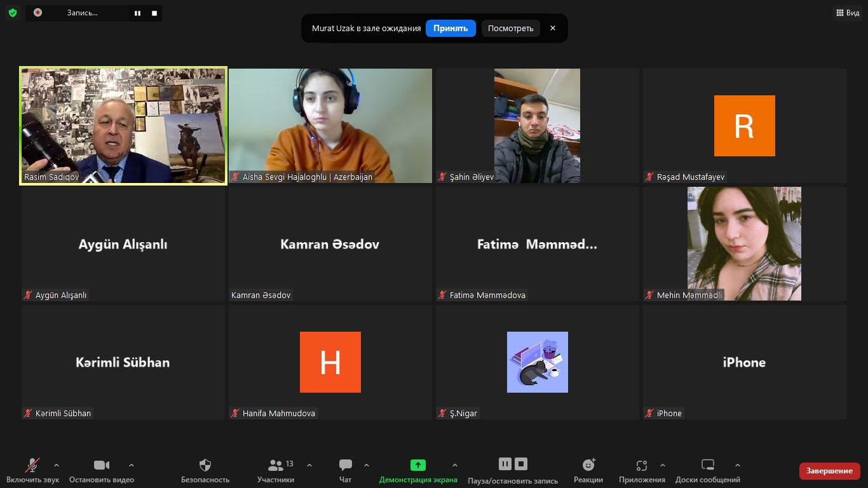Expand the participants options arrow
868x488 pixels.
(x=309, y=465)
